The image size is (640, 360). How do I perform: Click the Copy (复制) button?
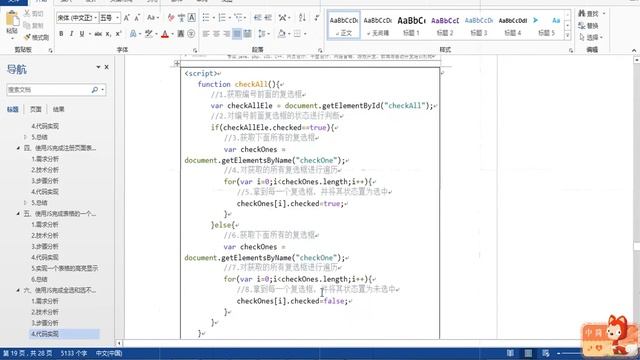[33, 25]
